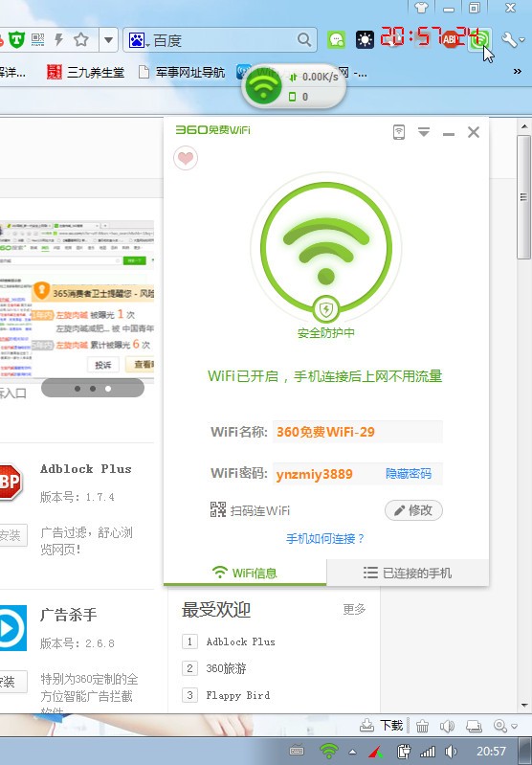Click the power plug battery tray icon

click(403, 751)
